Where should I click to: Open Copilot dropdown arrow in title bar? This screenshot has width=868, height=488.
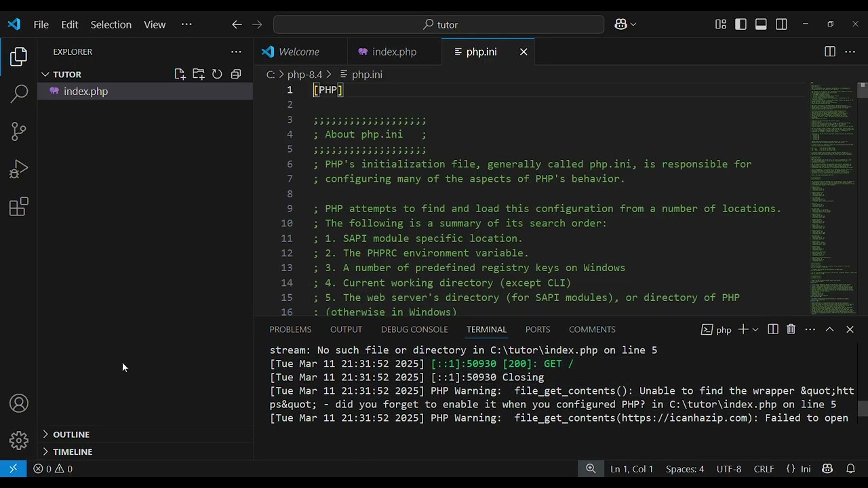pos(633,24)
